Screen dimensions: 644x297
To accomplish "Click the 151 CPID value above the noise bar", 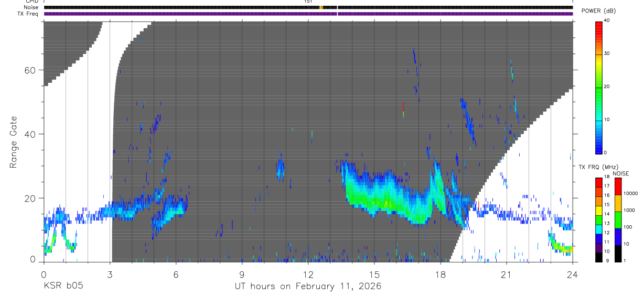I will tap(308, 2).
